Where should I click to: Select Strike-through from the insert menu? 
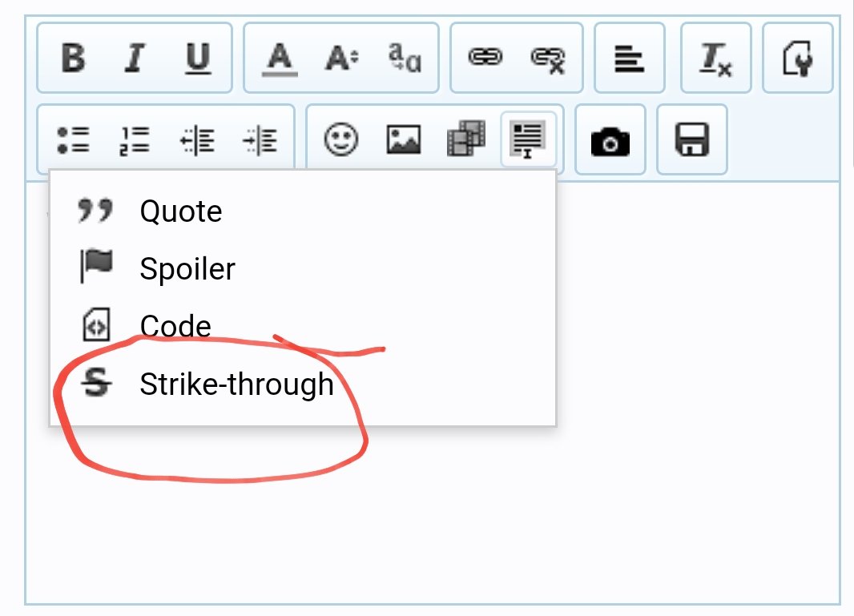point(302,384)
